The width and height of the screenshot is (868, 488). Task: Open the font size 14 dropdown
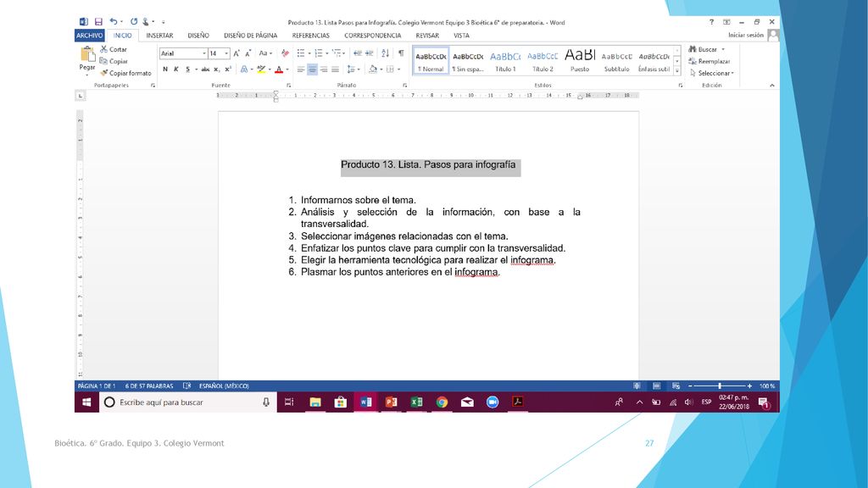(x=226, y=53)
